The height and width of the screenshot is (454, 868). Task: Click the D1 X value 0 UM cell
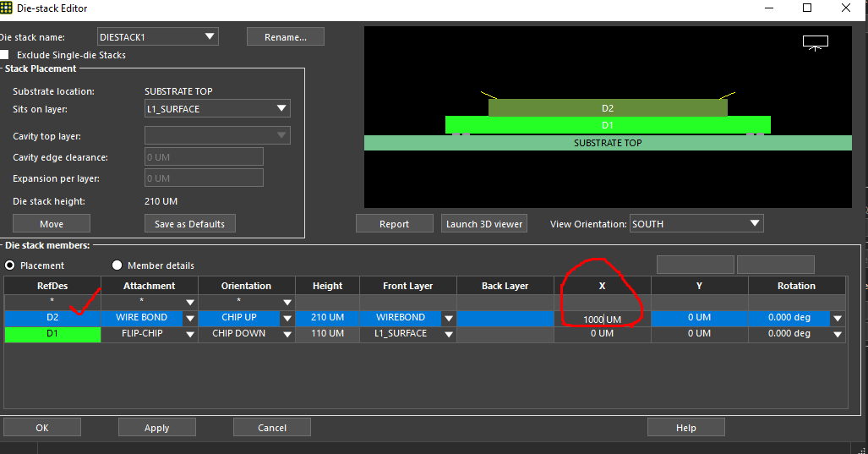(603, 334)
